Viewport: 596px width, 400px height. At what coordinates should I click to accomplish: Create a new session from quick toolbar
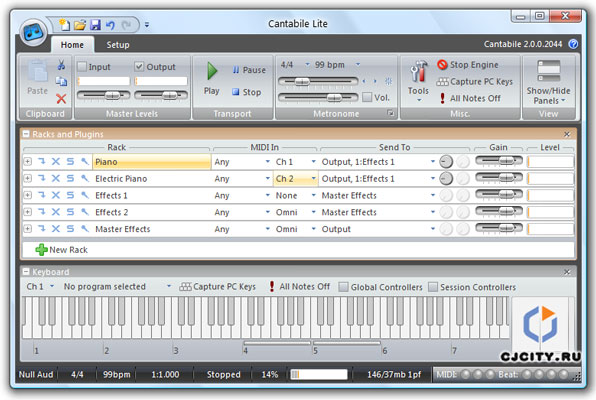coord(65,25)
